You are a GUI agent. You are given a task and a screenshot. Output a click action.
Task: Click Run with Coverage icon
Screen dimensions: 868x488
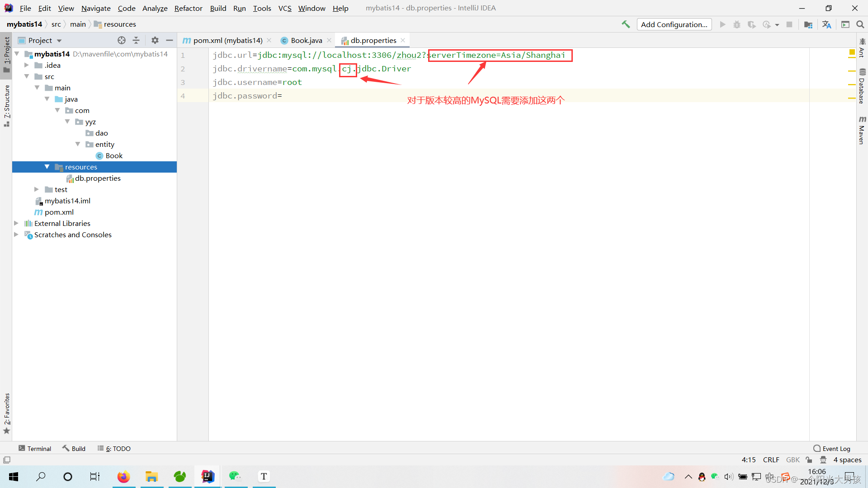click(x=751, y=24)
